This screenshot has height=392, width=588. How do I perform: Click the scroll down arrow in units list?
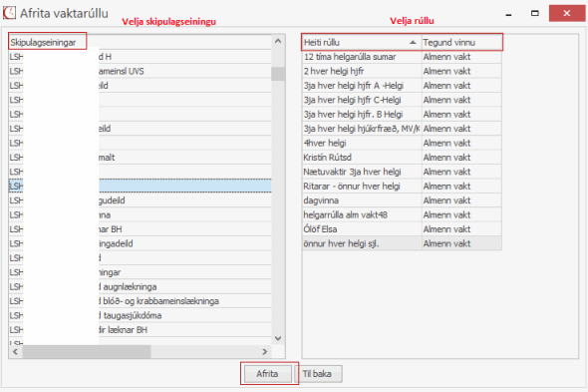(x=278, y=338)
